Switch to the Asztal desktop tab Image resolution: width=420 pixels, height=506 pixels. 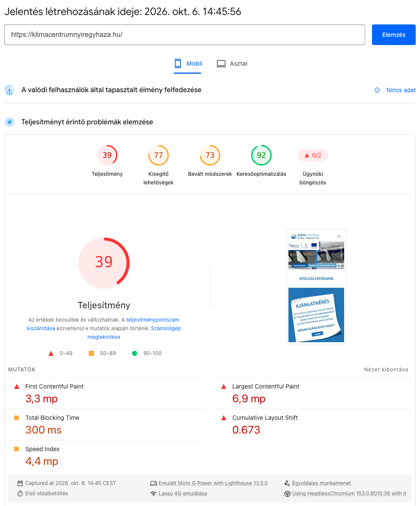232,63
